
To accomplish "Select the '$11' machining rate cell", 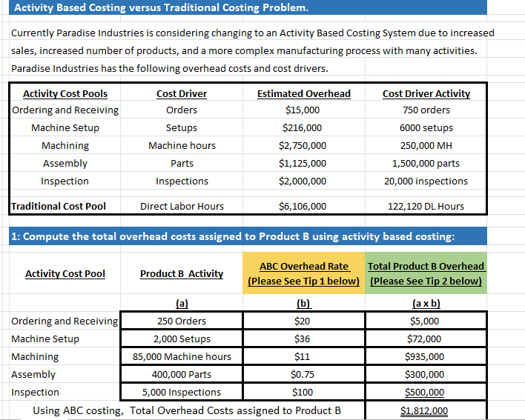I will tap(304, 356).
